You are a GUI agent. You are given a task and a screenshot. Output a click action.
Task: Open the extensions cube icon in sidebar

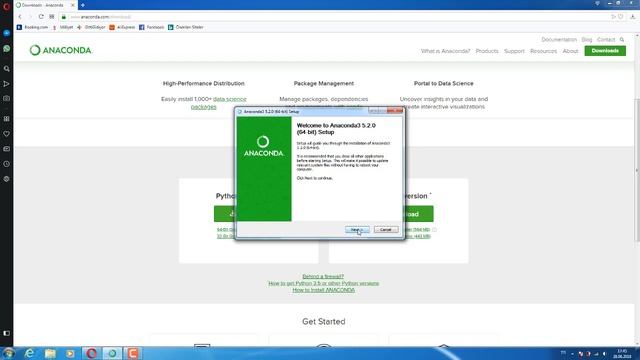point(7,179)
